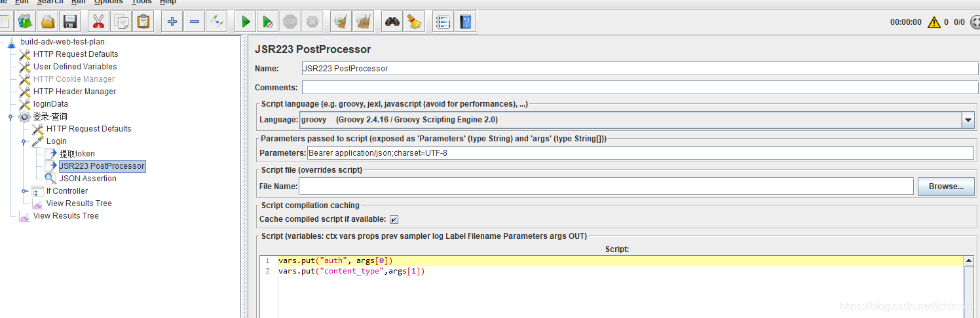This screenshot has height=318, width=980.
Task: Select 提取token post-processor in the tree
Action: coord(77,154)
